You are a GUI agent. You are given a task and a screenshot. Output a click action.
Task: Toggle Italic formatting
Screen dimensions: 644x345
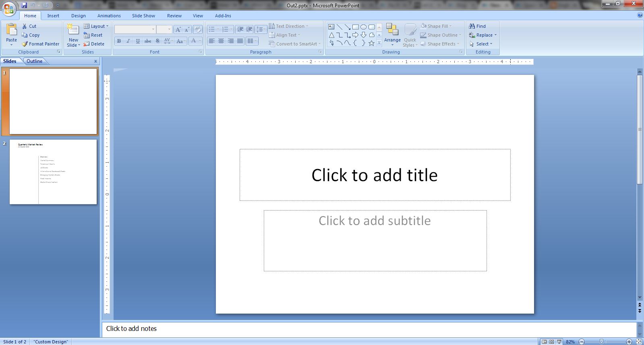point(128,41)
